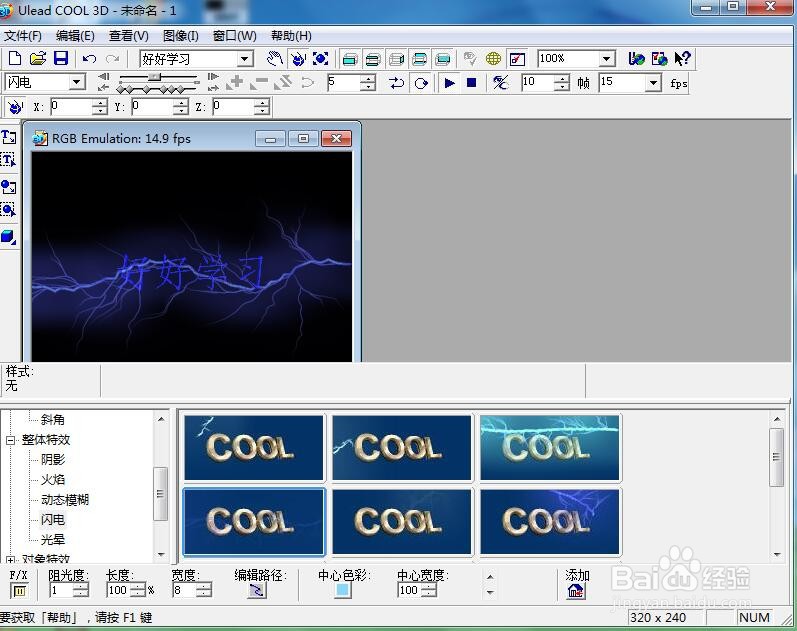This screenshot has width=797, height=631.
Task: Show the standard toolbar panel icon
Action: [350, 59]
